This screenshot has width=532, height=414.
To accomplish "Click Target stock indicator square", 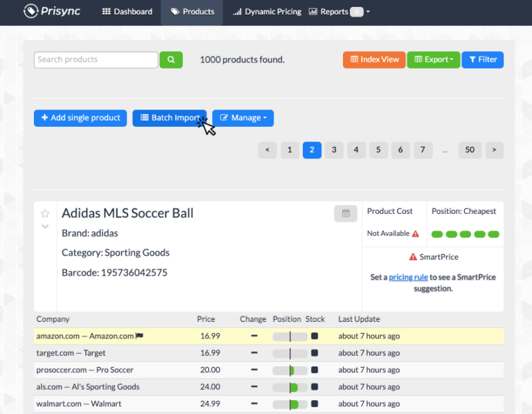I will click(314, 353).
